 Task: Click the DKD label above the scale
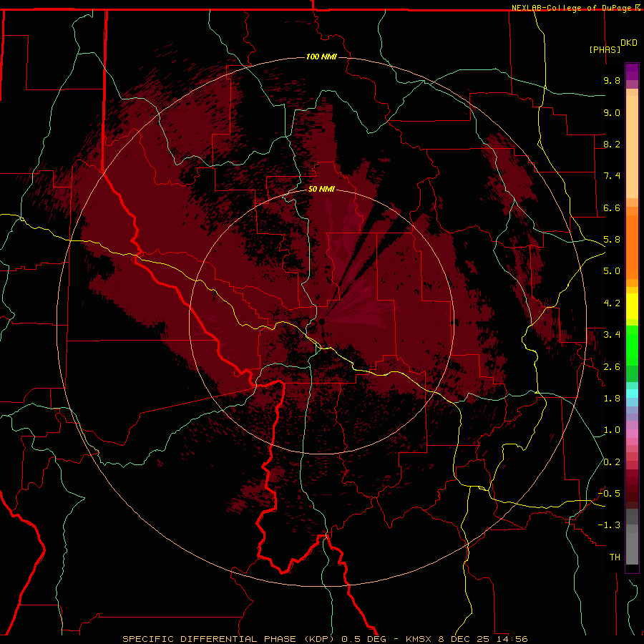pyautogui.click(x=629, y=43)
